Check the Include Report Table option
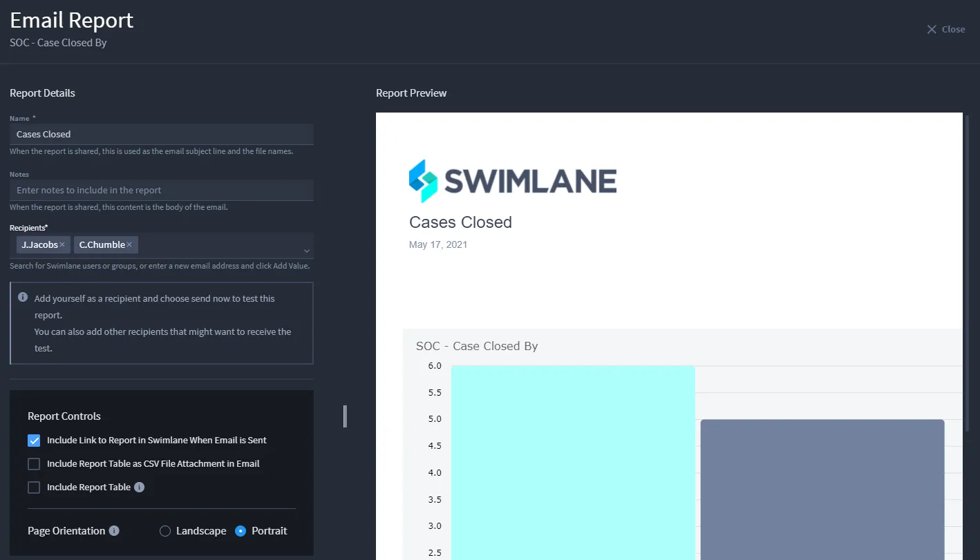 click(x=34, y=487)
